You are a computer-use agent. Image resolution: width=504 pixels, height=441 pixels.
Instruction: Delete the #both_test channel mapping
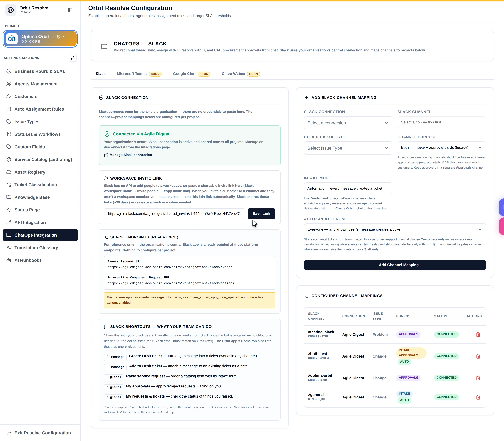(478, 356)
